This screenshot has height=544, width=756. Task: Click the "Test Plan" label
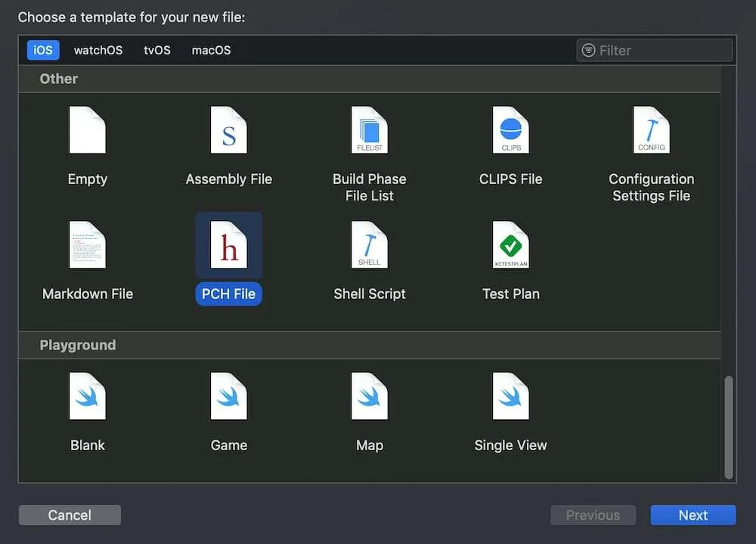pyautogui.click(x=510, y=294)
